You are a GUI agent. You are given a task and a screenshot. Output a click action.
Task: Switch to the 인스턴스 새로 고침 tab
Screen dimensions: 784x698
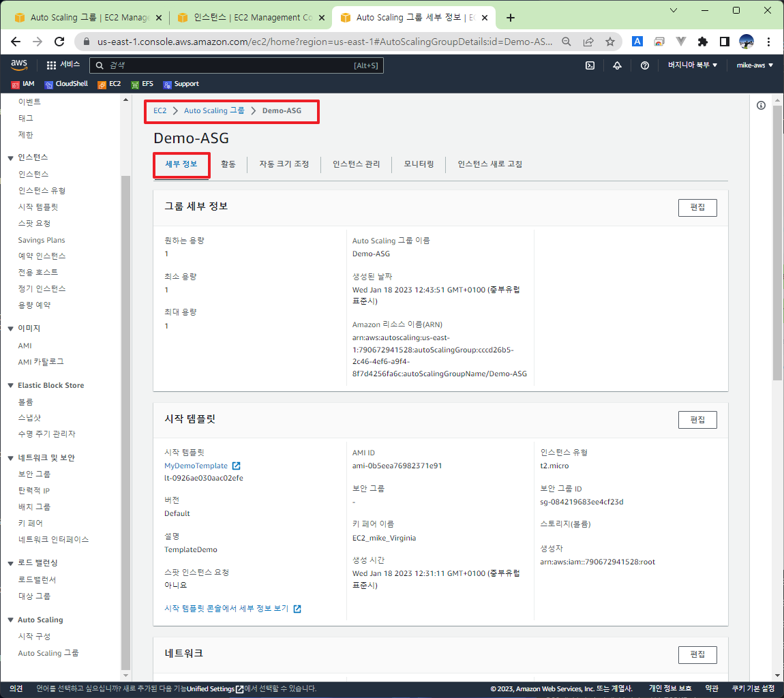click(x=489, y=164)
